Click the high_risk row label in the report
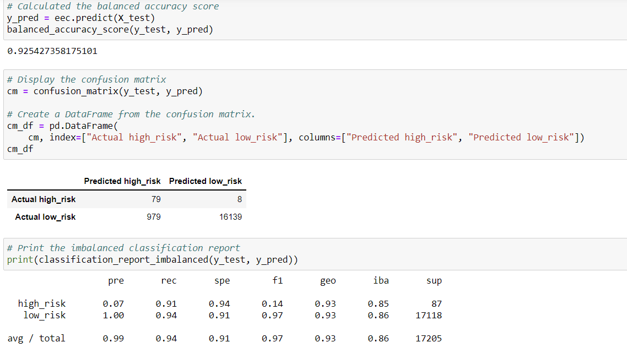627x364 pixels. 41,303
